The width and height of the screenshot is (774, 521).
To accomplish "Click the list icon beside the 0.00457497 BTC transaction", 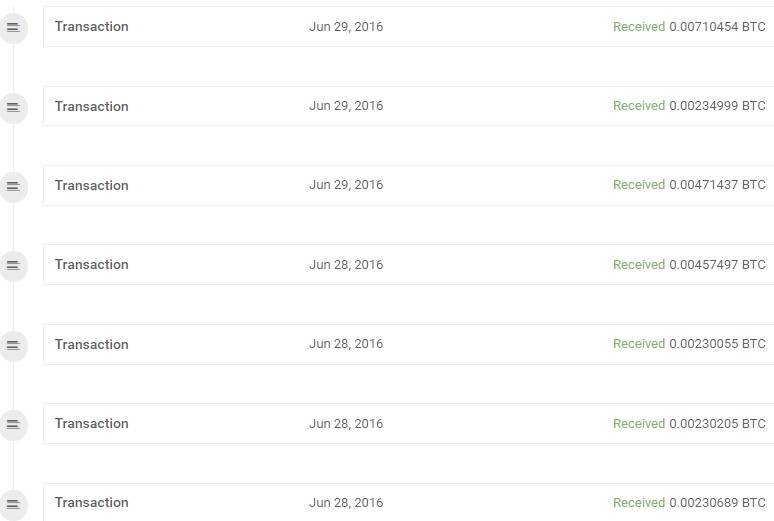I will point(13,266).
